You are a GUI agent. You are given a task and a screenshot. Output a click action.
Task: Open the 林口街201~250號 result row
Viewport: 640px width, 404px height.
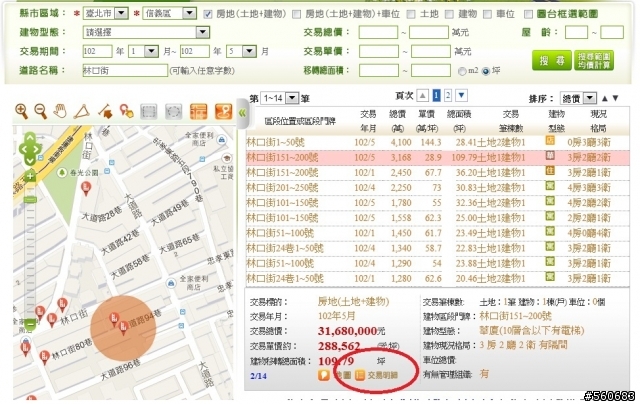click(x=438, y=188)
